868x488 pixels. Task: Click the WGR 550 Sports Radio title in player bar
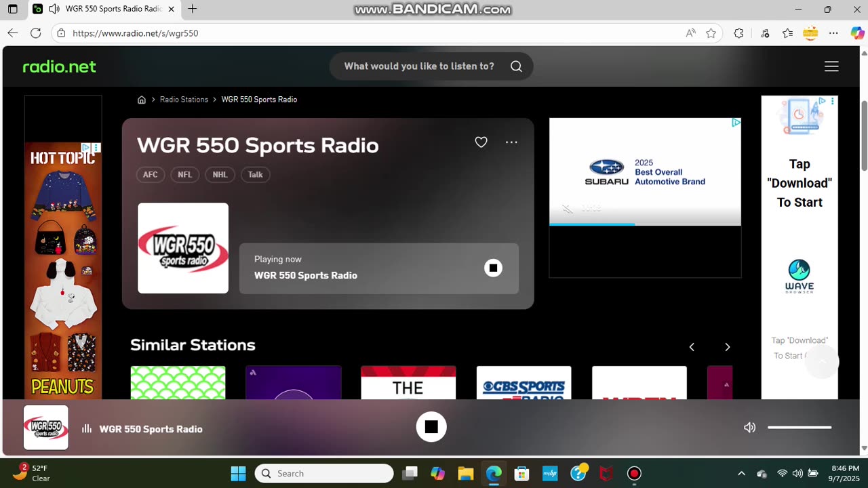tap(151, 429)
